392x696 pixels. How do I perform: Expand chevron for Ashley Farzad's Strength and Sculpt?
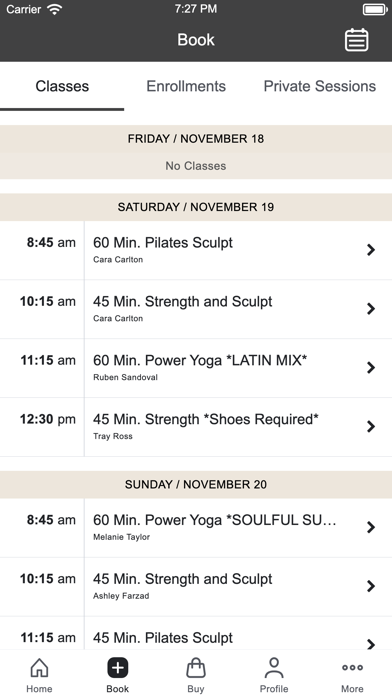[371, 586]
